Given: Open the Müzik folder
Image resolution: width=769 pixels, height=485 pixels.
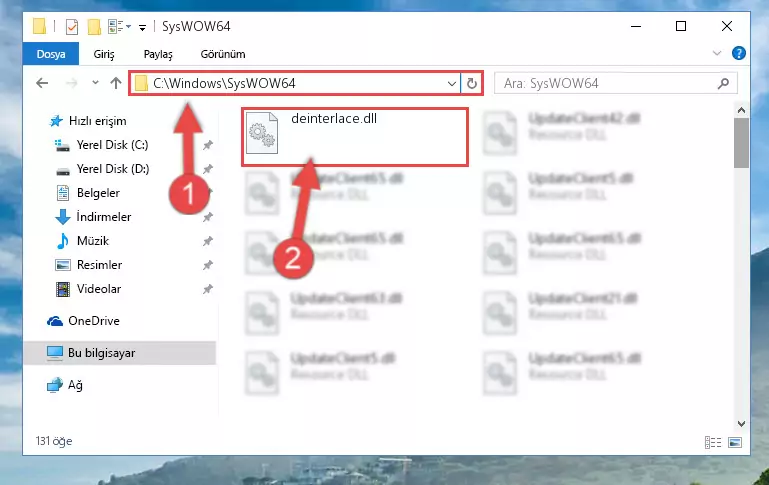Looking at the screenshot, I should [x=93, y=241].
